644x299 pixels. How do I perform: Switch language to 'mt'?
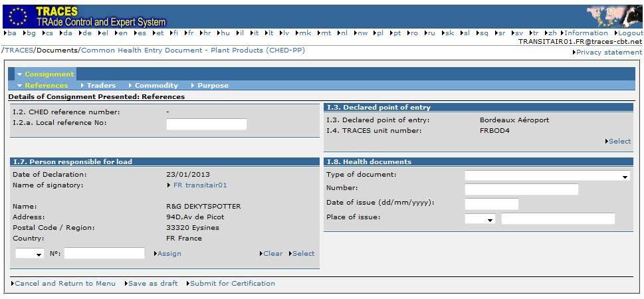(x=324, y=33)
